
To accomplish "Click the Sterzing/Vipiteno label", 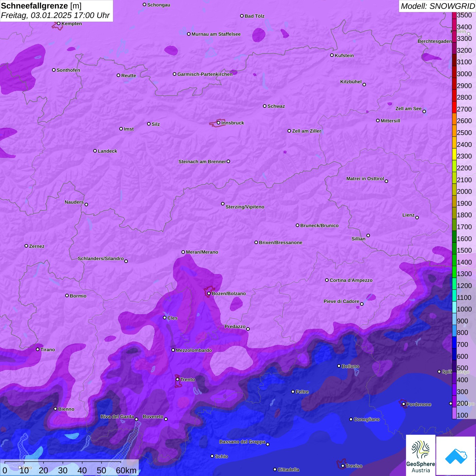I will point(245,207).
